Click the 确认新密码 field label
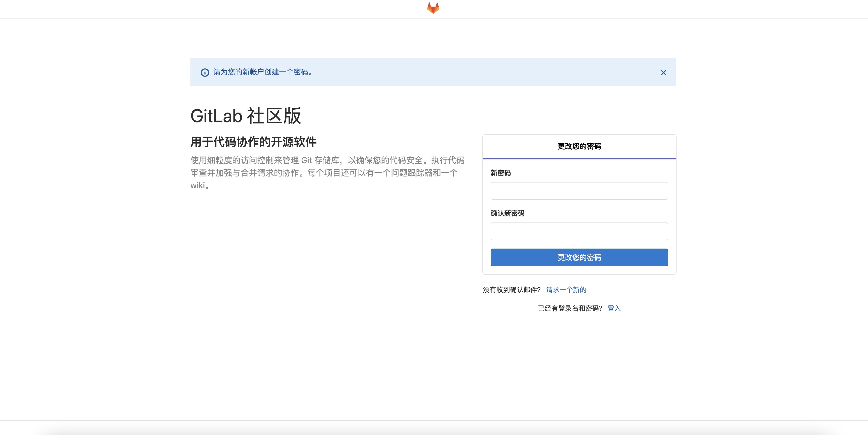 pos(507,213)
